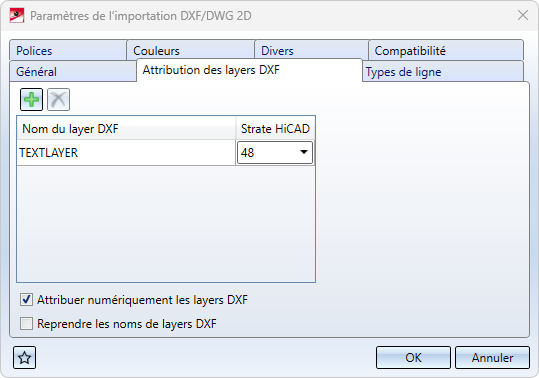Switch to the Polices tab

click(68, 51)
